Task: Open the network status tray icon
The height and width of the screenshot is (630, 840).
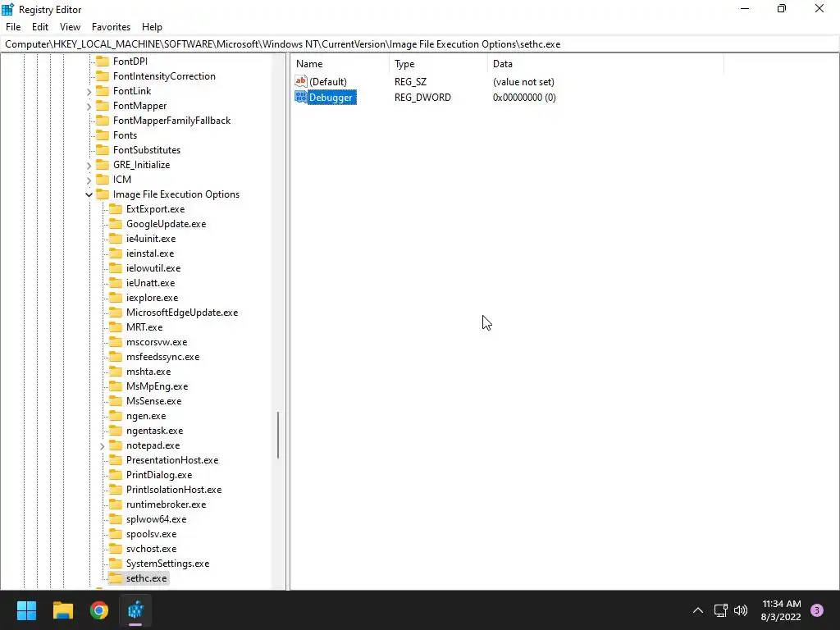Action: [x=720, y=610]
